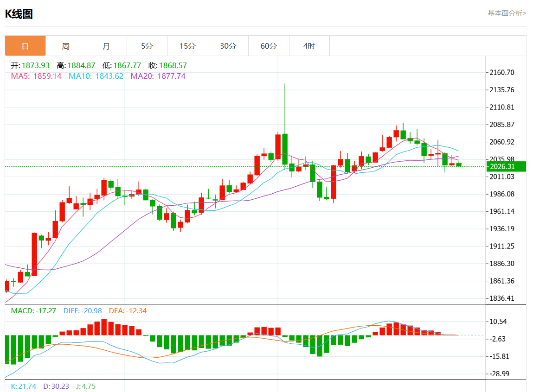539x392 pixels.
Task: Click the 1911.25 price axis label
Action: pyautogui.click(x=502, y=246)
